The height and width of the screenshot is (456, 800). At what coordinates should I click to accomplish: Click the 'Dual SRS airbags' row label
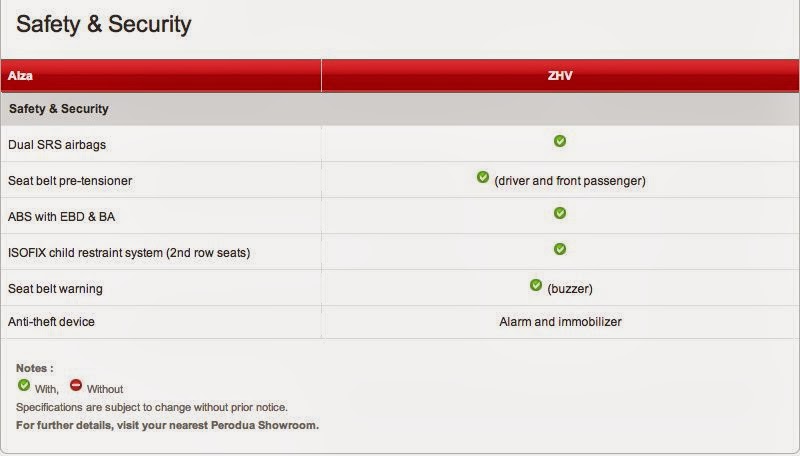56,145
